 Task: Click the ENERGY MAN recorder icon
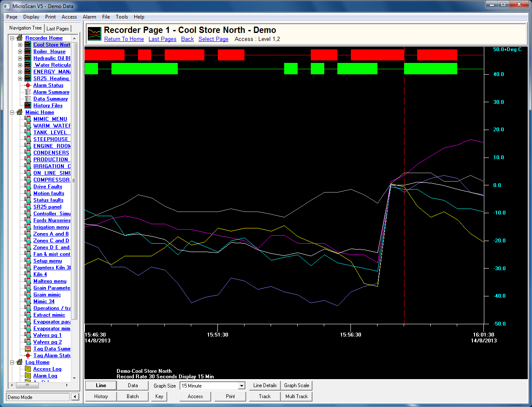point(28,72)
